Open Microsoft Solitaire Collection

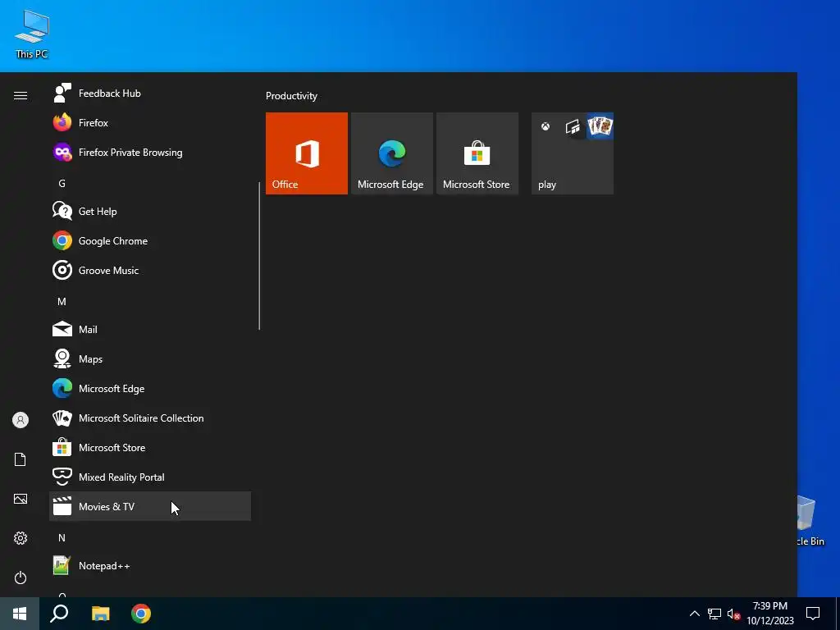[150, 418]
